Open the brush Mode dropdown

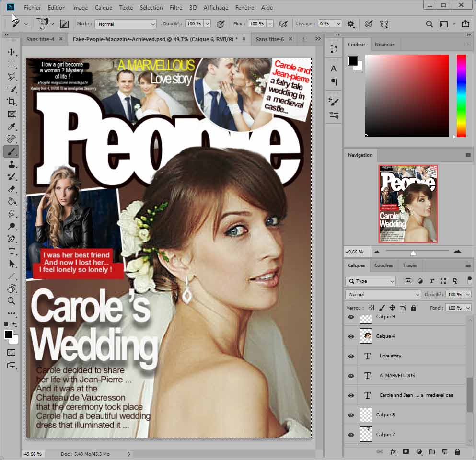click(126, 24)
